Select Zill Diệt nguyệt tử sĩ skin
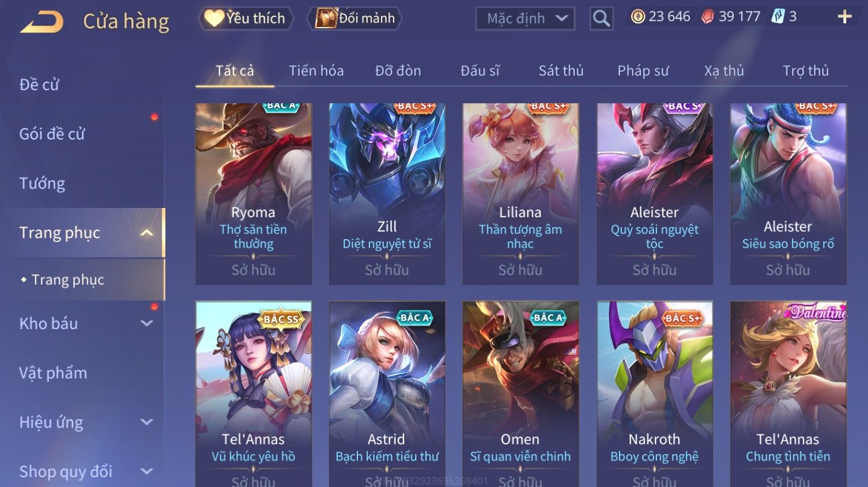Image resolution: width=868 pixels, height=487 pixels. [x=387, y=194]
